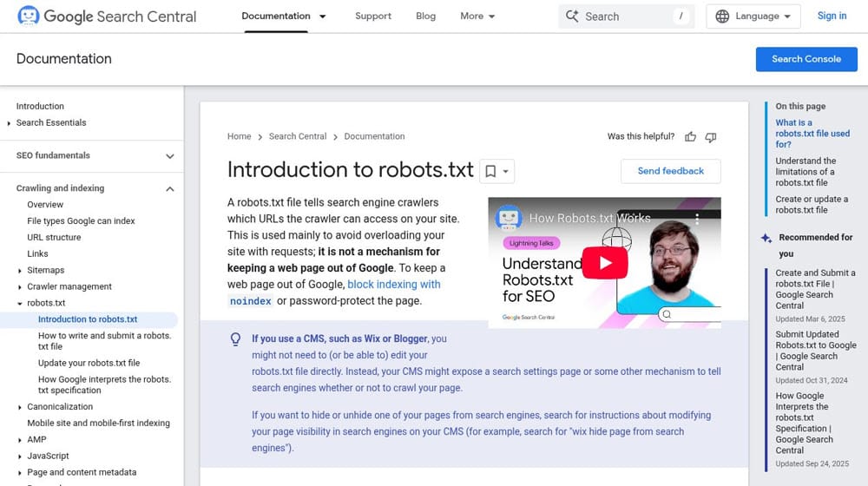
Task: Click the thumbs down not helpful icon
Action: 711,137
